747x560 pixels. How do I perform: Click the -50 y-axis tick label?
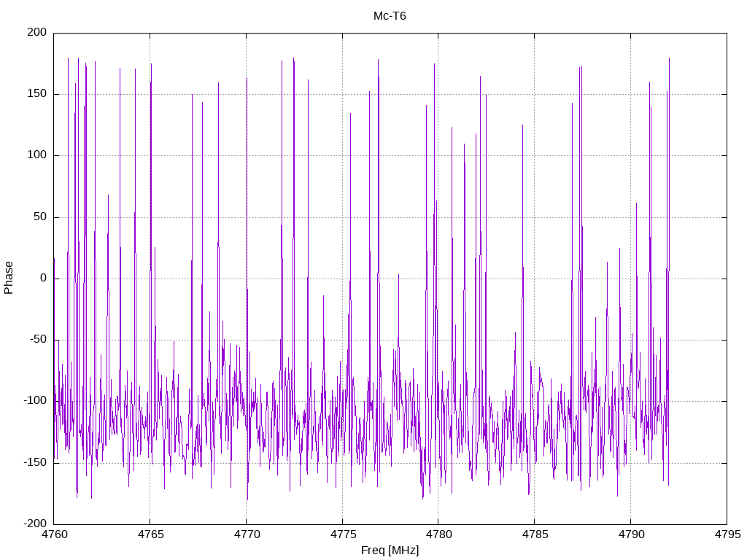(x=39, y=340)
